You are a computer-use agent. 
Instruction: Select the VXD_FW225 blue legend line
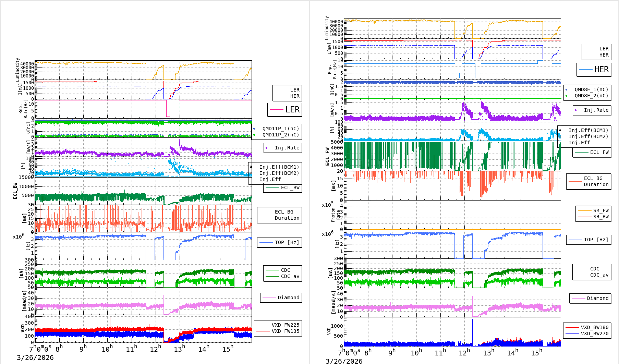pos(263,325)
